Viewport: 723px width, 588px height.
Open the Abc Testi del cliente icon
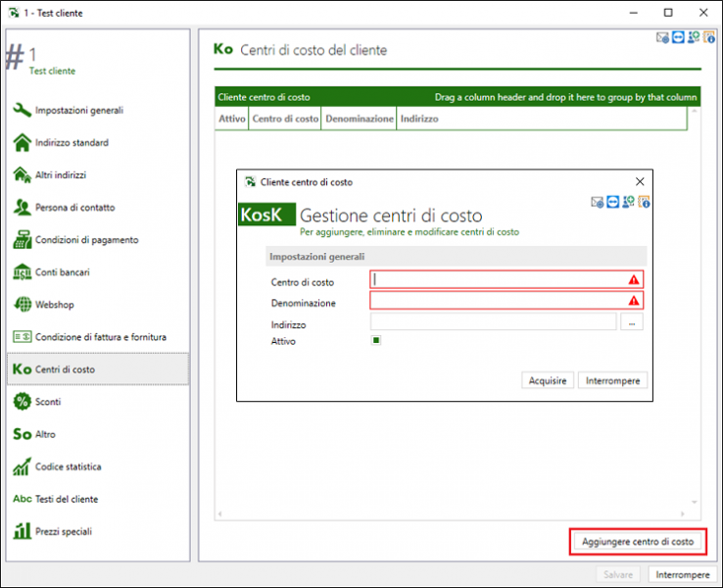click(23, 499)
